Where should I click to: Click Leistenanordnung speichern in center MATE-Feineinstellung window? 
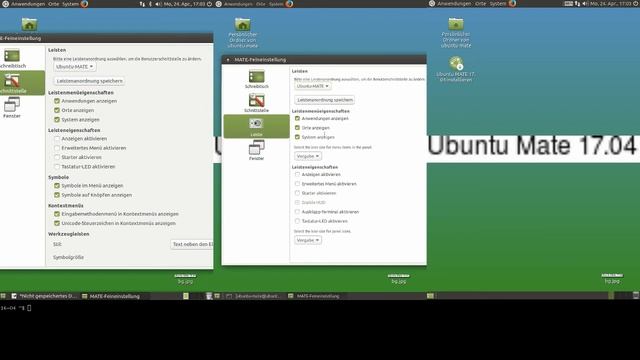pos(324,100)
